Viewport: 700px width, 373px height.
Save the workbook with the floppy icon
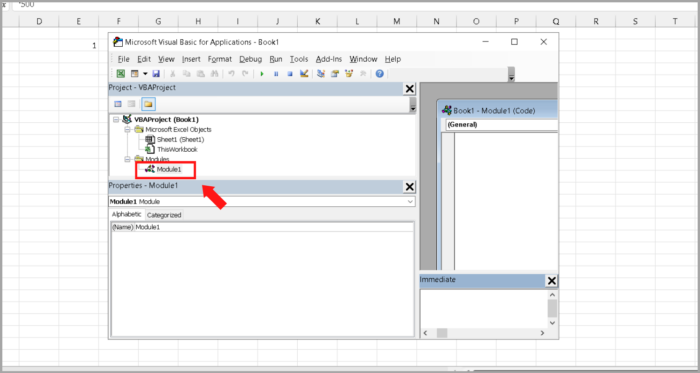[156, 74]
